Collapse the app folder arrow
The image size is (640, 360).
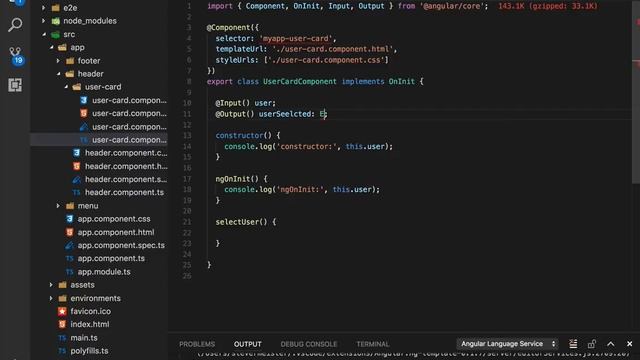[x=51, y=47]
